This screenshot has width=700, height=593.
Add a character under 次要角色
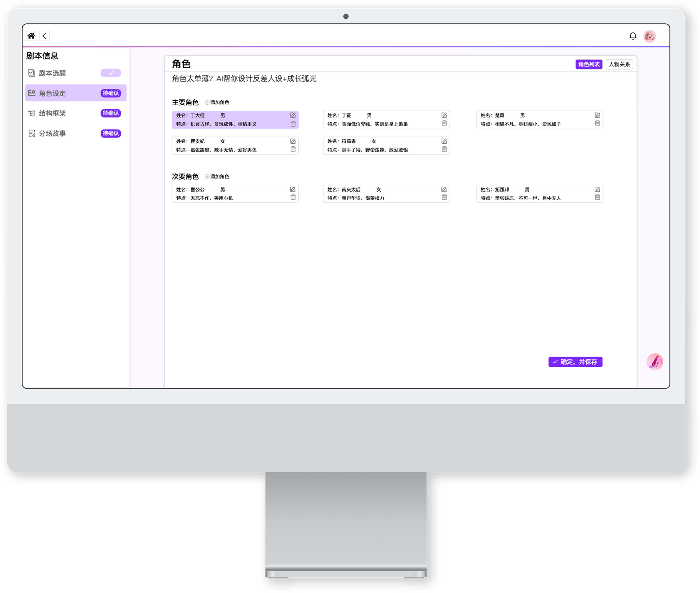217,177
